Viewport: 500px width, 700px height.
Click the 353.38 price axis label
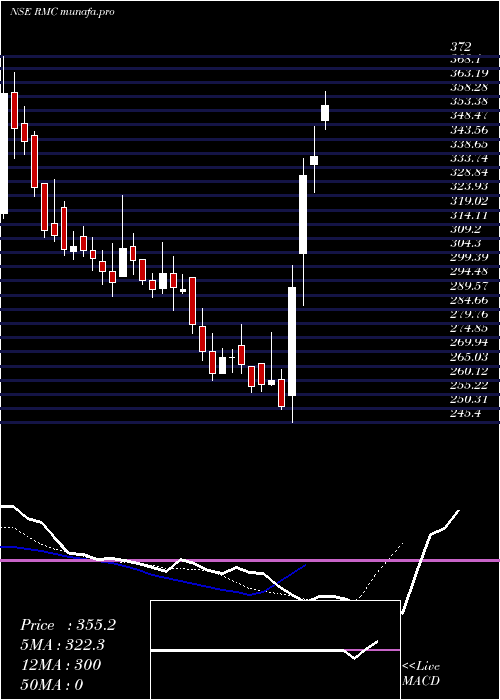point(469,101)
